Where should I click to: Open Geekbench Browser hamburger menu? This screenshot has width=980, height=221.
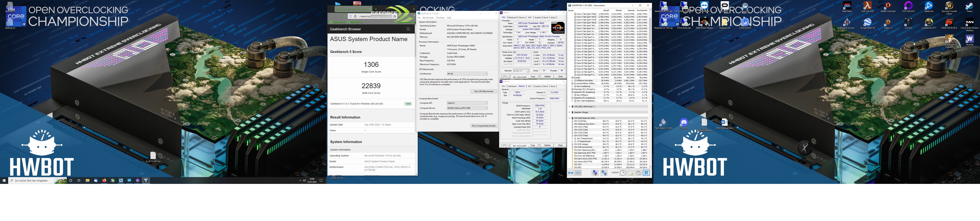[x=408, y=29]
